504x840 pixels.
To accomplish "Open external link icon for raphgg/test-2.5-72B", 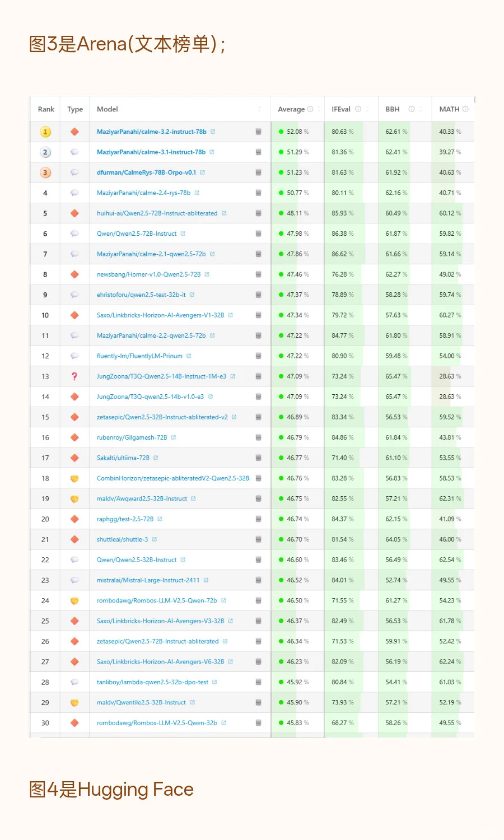I will tap(160, 519).
